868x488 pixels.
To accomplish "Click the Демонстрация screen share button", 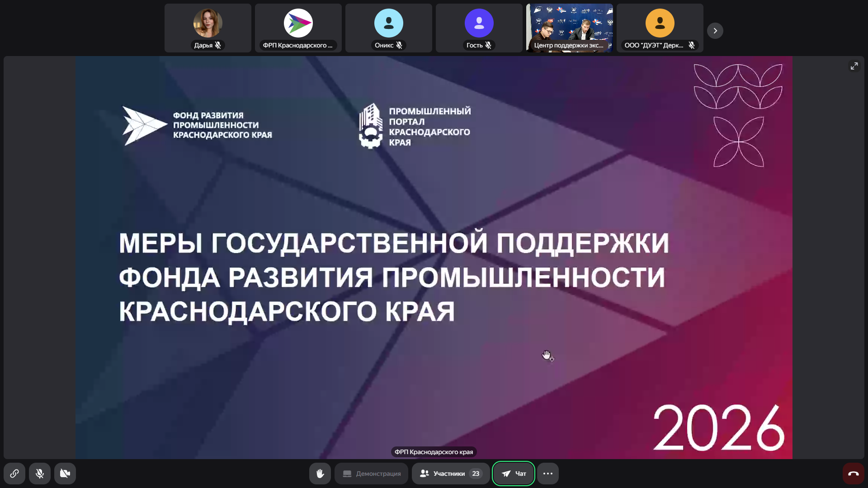I will click(x=372, y=474).
